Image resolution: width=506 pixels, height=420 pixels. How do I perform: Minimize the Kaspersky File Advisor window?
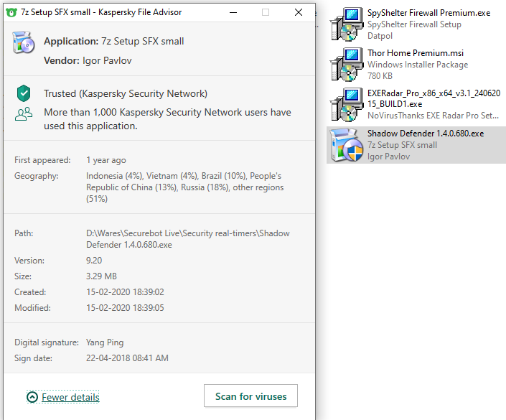tap(233, 12)
